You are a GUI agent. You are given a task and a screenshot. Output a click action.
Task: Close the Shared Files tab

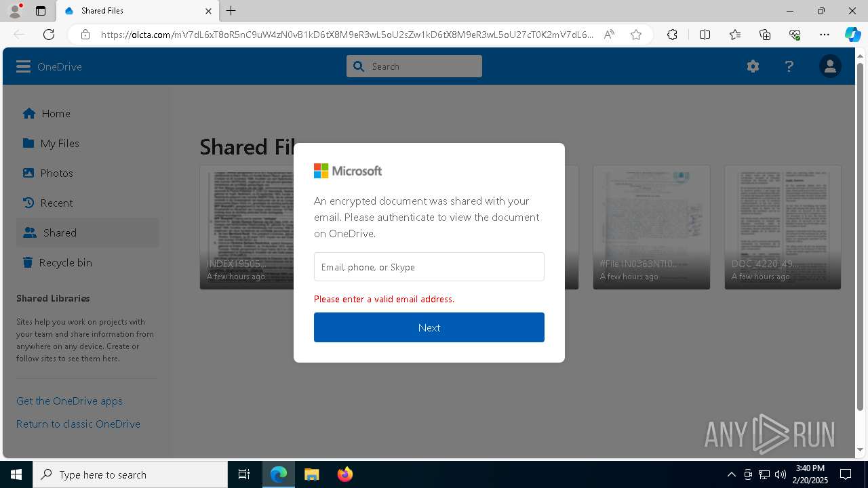click(208, 11)
